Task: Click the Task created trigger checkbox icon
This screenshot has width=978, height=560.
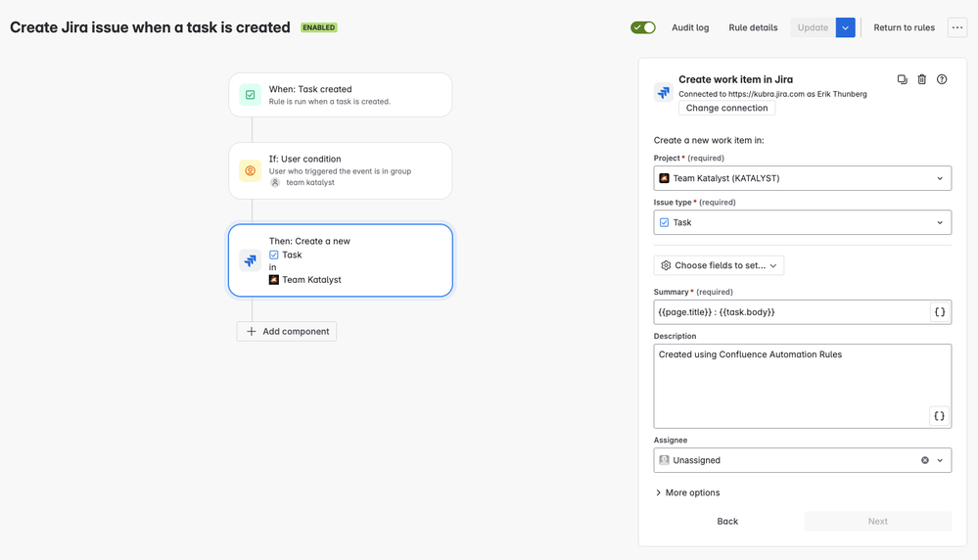Action: (250, 95)
